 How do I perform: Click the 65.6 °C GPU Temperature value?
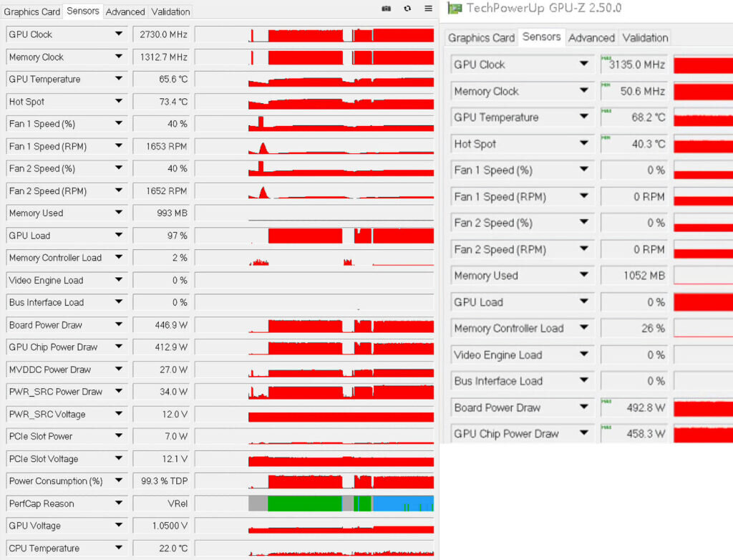tap(161, 79)
